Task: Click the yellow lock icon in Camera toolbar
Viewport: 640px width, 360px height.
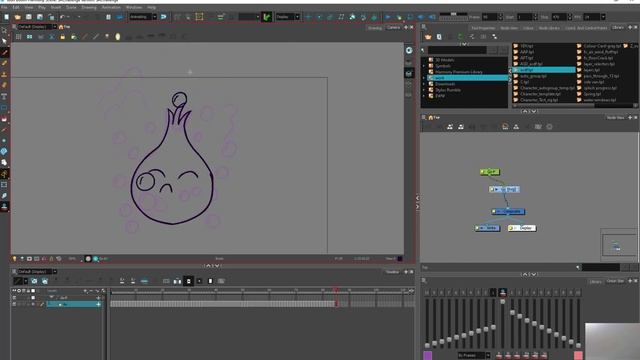Action: (x=62, y=37)
